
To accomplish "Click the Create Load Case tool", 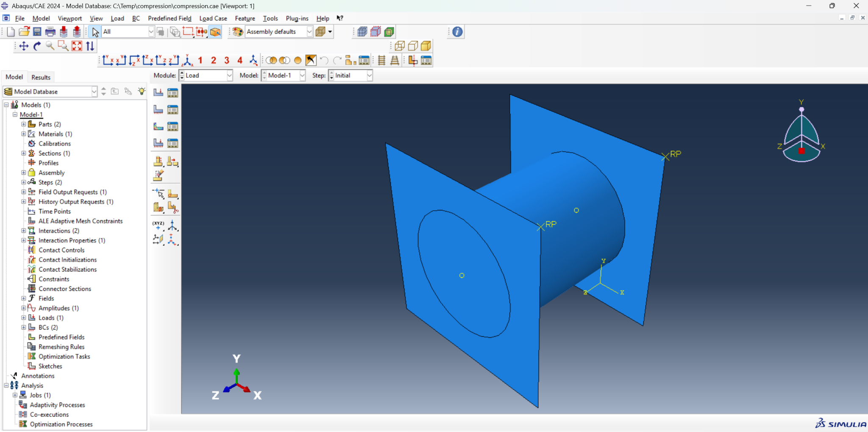I will (158, 143).
